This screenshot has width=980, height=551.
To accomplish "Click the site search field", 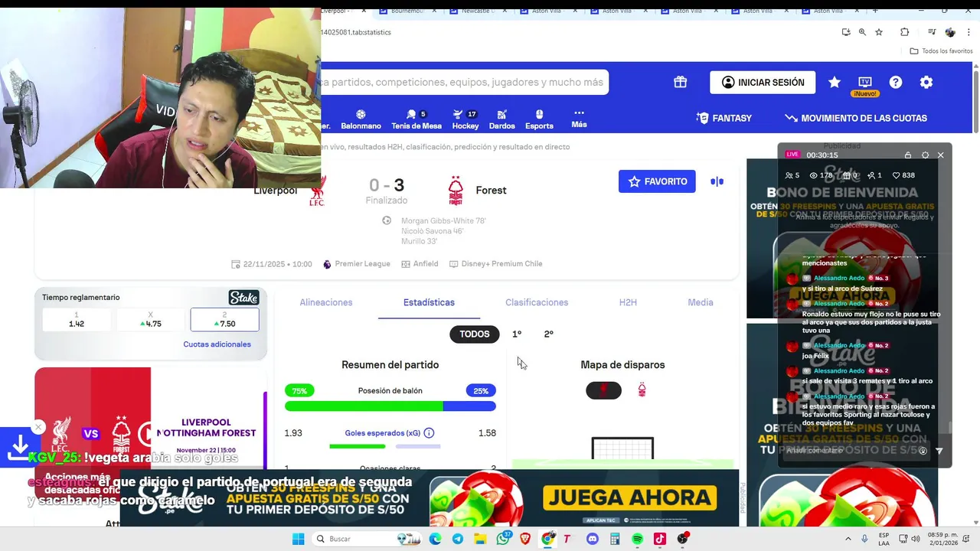I will 465,82.
